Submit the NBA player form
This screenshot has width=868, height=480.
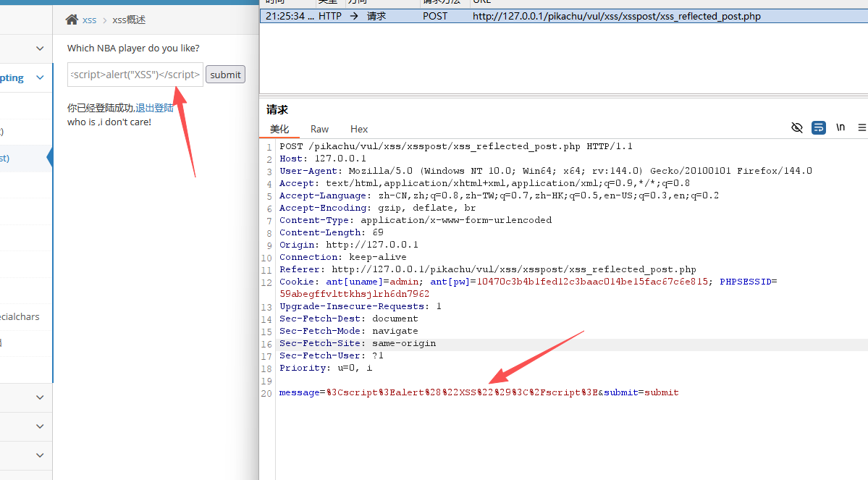tap(225, 75)
